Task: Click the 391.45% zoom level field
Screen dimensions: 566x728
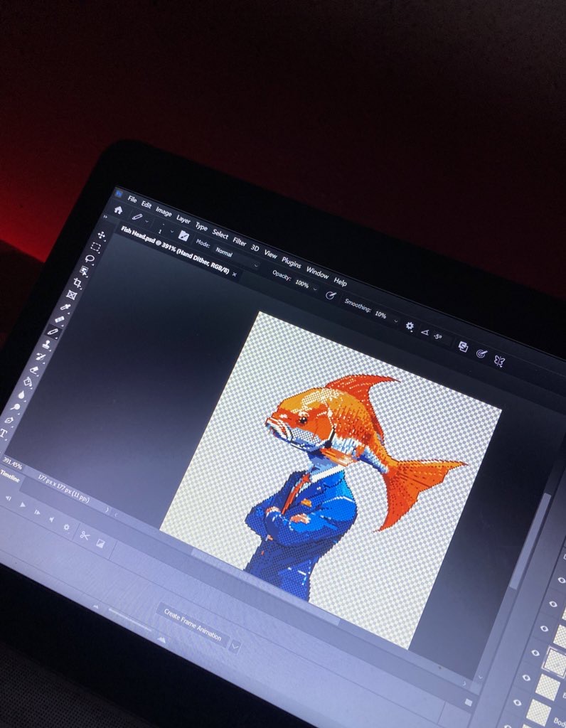Action: click(13, 463)
